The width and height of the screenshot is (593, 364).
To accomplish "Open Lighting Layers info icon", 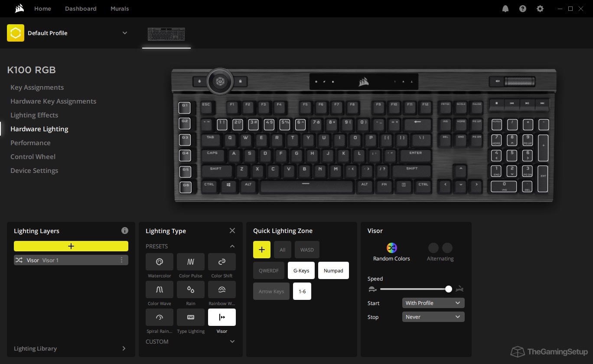I will pos(125,231).
